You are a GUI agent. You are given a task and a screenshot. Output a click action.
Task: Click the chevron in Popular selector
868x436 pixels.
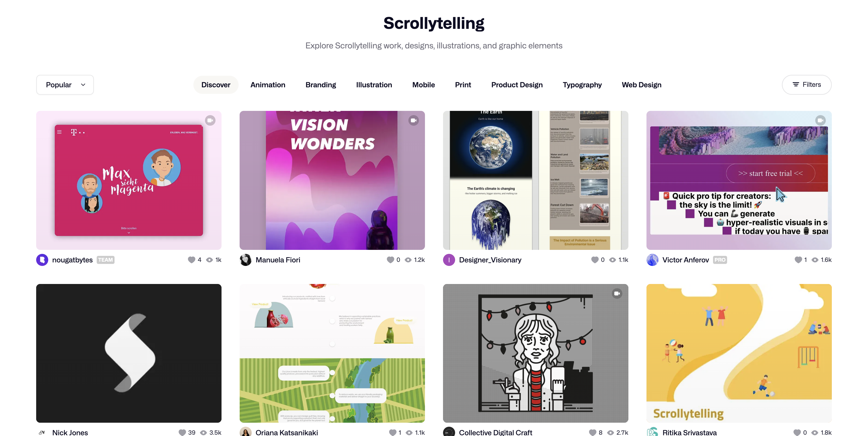pos(83,85)
